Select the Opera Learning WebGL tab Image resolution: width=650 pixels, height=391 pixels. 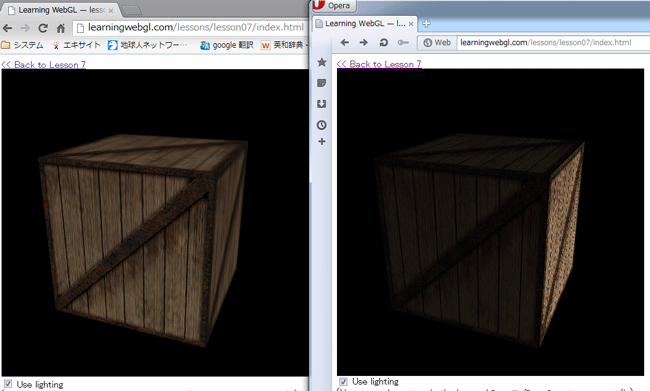point(364,24)
